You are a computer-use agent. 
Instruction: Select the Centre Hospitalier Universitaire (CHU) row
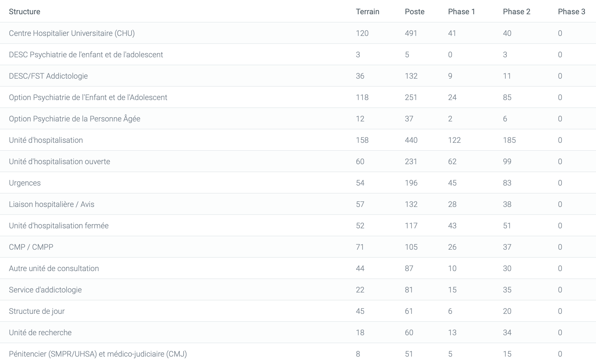72,33
